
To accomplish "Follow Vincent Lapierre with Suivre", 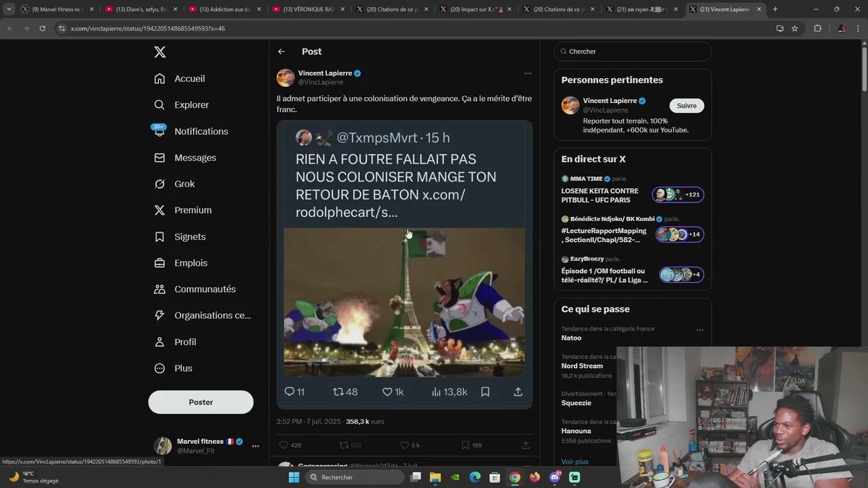I will (x=687, y=106).
